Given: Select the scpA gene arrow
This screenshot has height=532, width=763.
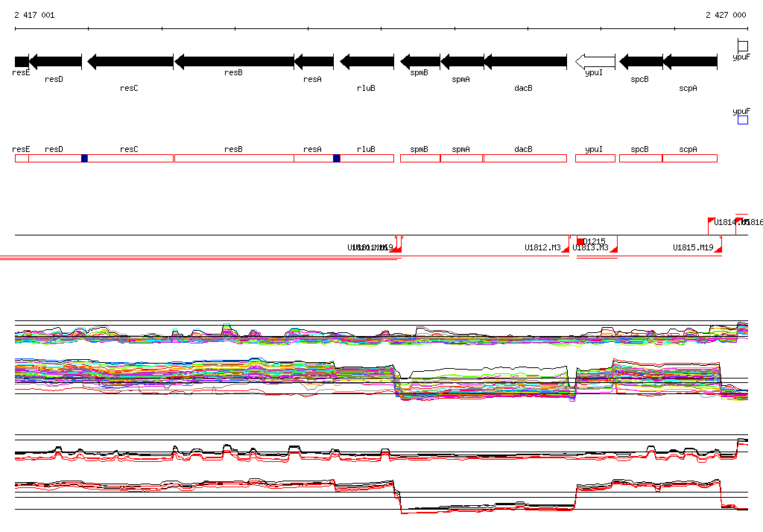Looking at the screenshot, I should [x=689, y=61].
